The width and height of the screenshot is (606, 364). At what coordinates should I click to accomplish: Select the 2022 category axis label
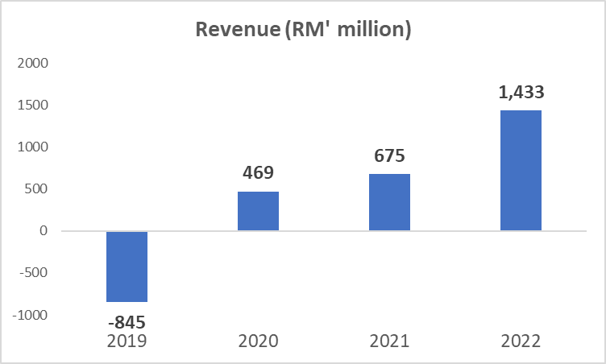tap(521, 341)
